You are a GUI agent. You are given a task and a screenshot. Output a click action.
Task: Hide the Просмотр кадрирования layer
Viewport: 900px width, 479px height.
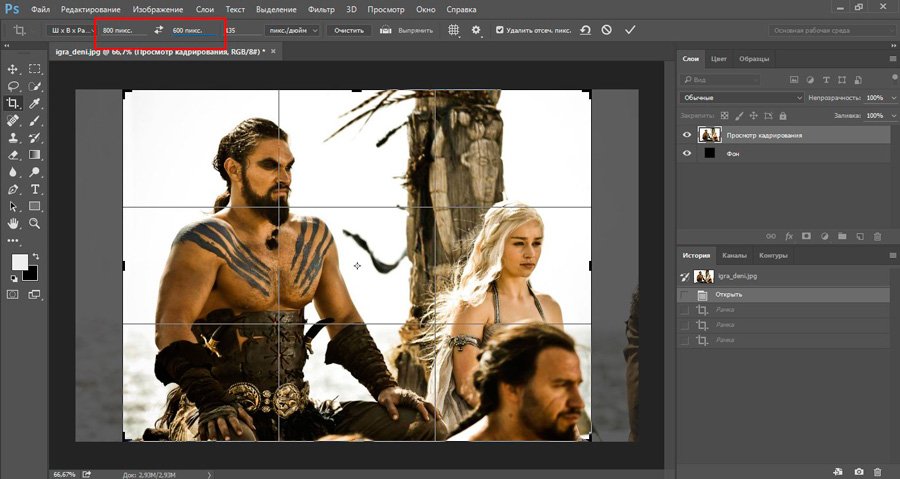click(686, 135)
